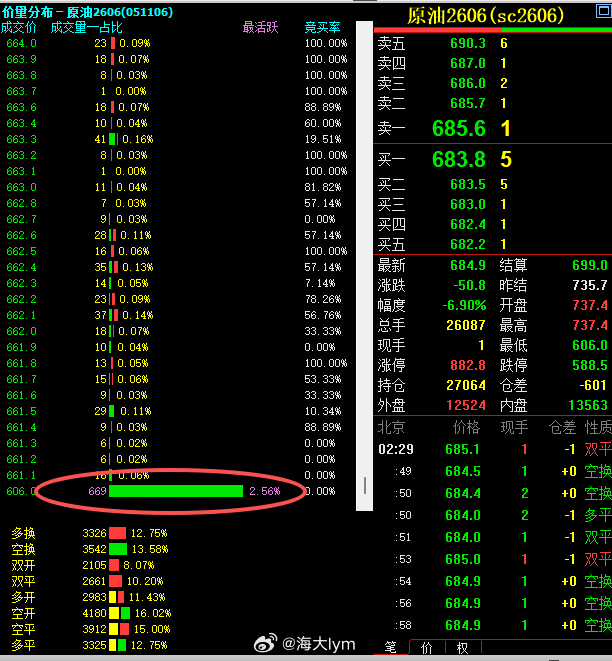Click the 卖五 ask price 690.3
The height and width of the screenshot is (661, 612).
click(468, 43)
